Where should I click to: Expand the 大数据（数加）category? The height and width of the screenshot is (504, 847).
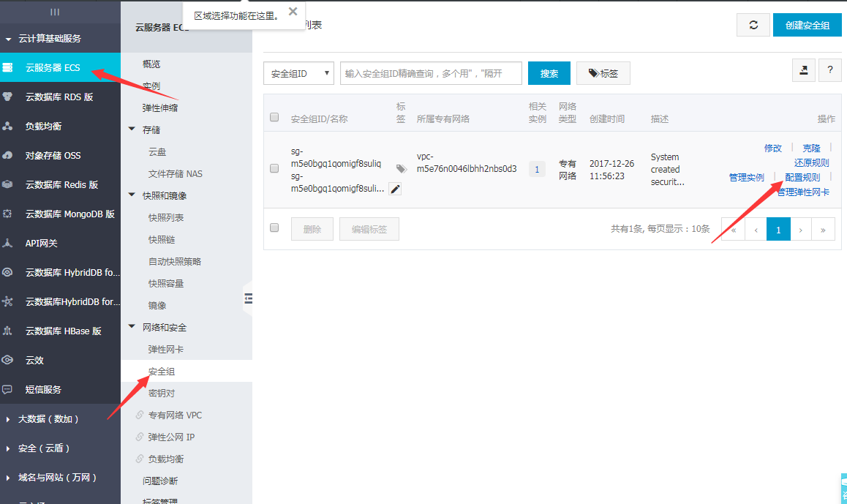[x=8, y=419]
